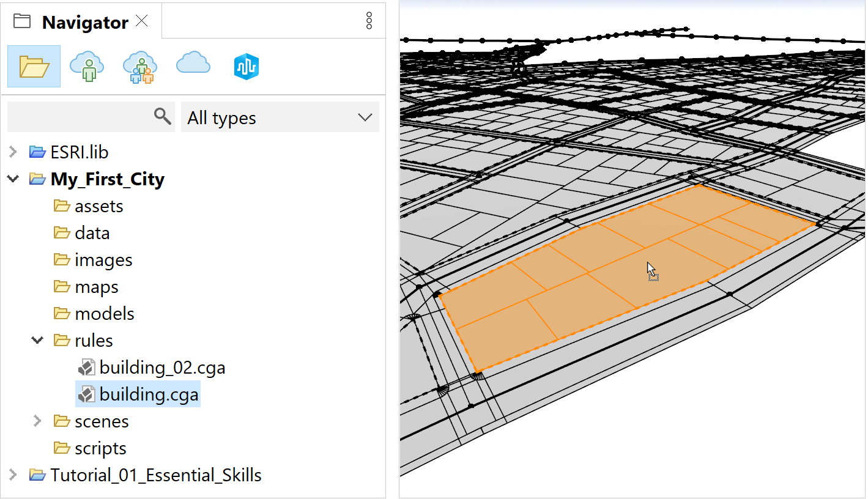
Task: Select the assets folder
Action: tap(98, 206)
